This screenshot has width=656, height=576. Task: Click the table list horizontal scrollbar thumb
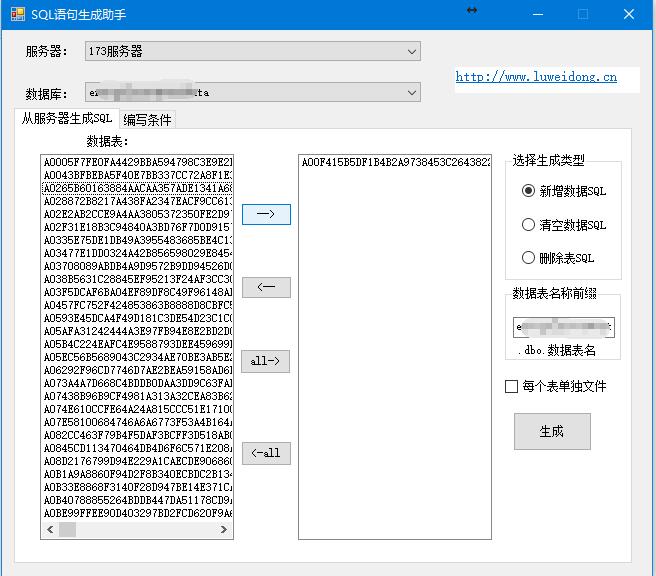click(68, 529)
